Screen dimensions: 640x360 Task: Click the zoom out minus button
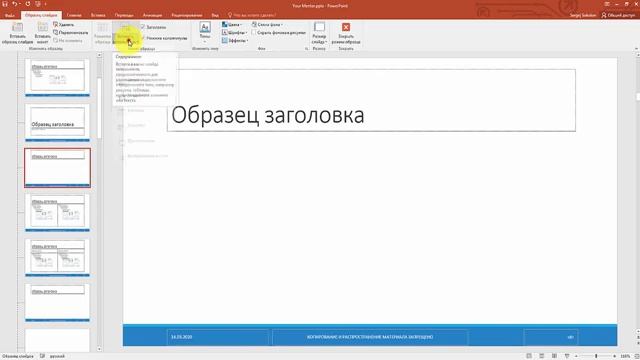click(576, 356)
